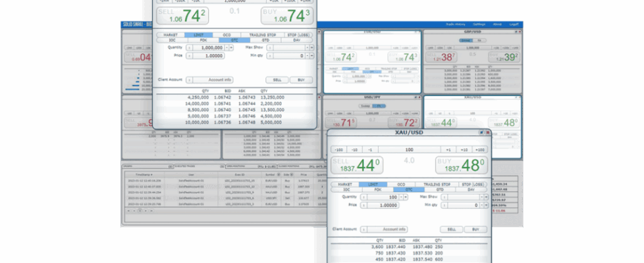Viewport: 644px width, 263px height.
Task: Increase amount by +10 in XAU/USD popup
Action: pos(464,150)
